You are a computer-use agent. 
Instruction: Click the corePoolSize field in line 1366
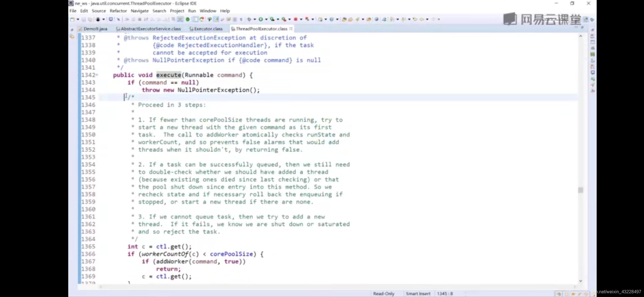pos(231,254)
